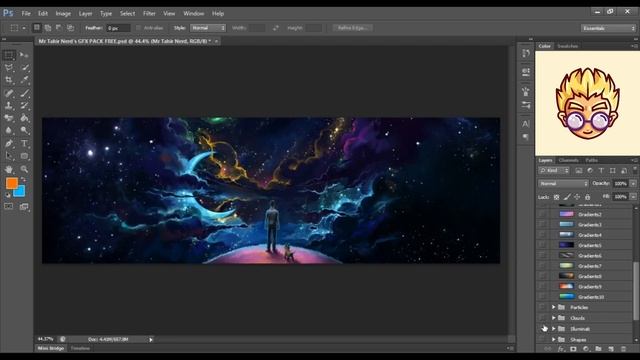Create a new group folder icon
This screenshot has height=360, width=640.
tap(598, 349)
